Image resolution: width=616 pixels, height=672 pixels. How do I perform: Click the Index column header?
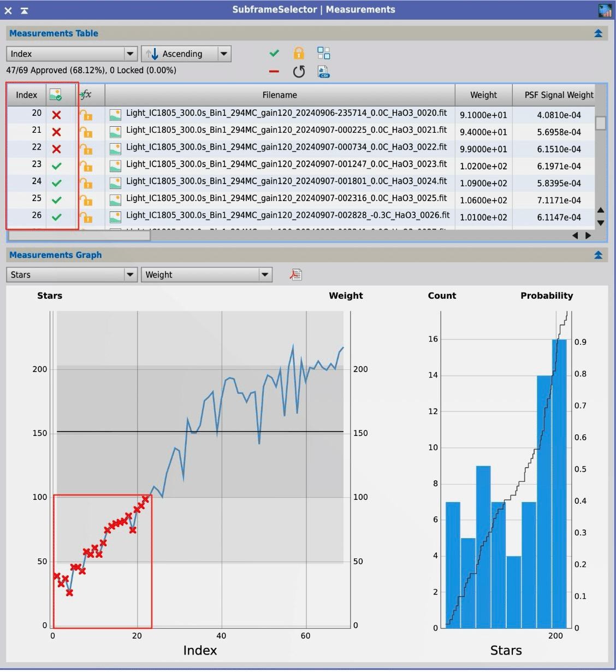(26, 95)
